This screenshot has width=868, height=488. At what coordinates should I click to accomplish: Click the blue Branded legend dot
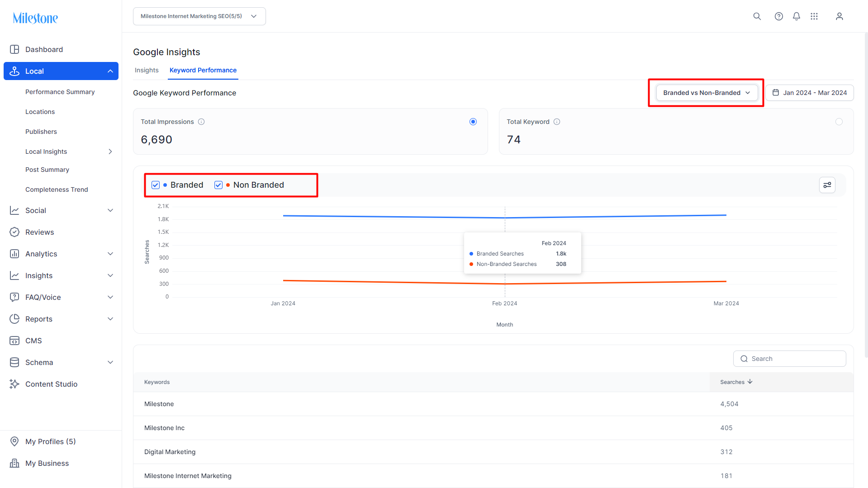pyautogui.click(x=165, y=185)
